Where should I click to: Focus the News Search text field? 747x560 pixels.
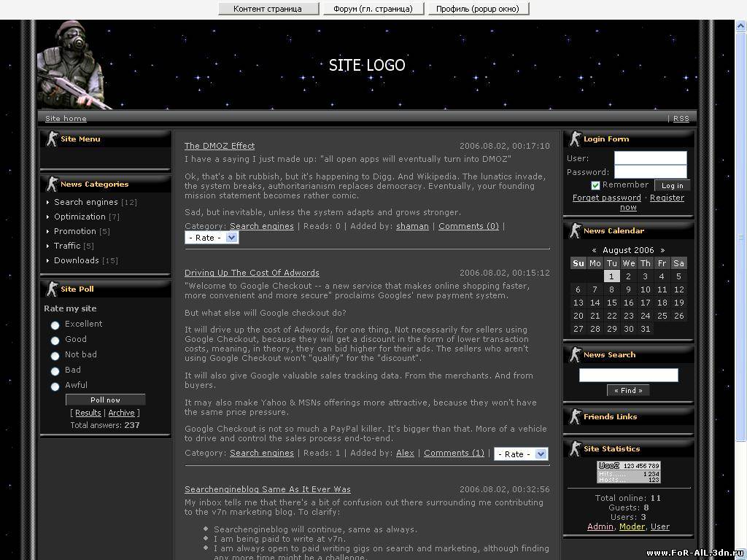628,376
